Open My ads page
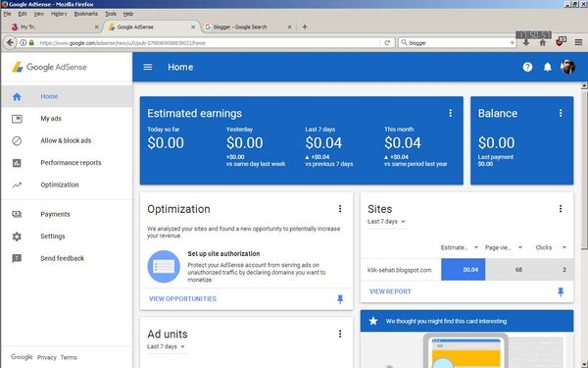 pos(51,119)
